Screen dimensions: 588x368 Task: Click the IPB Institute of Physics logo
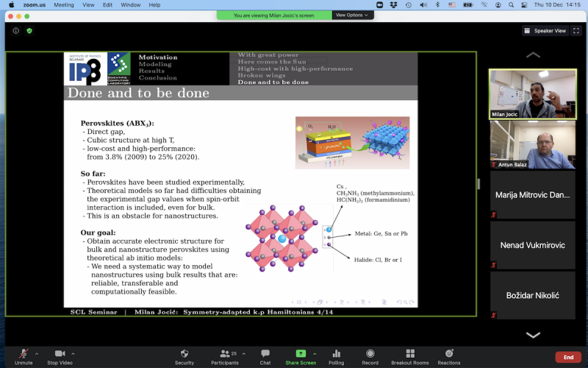point(85,68)
